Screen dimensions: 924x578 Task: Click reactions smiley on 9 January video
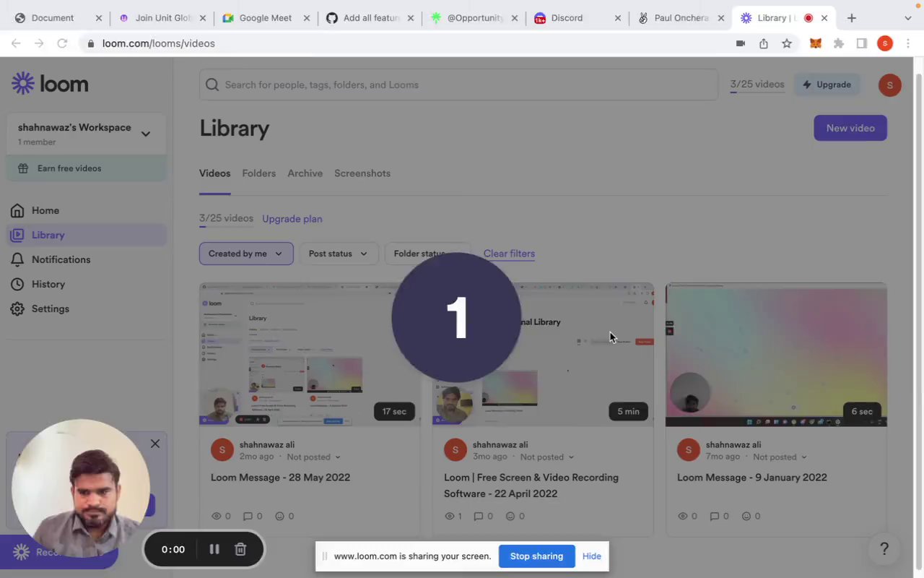click(746, 516)
